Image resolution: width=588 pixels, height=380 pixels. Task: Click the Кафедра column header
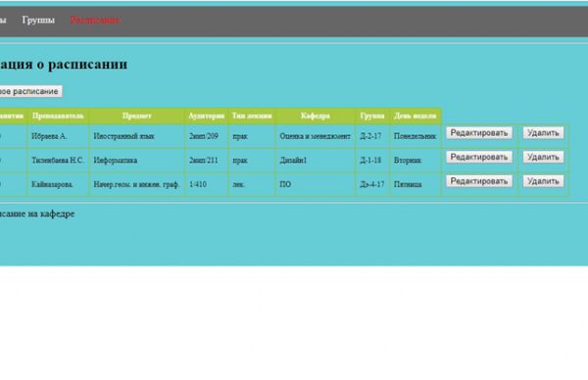point(316,116)
